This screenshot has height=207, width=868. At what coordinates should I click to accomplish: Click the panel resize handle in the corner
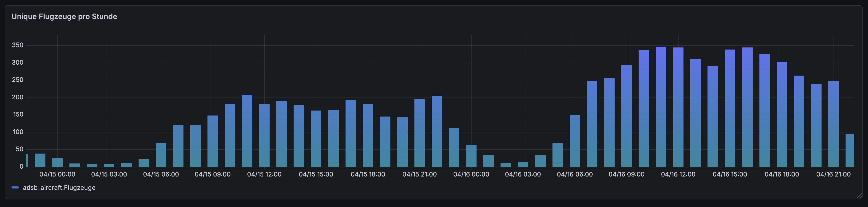859,196
